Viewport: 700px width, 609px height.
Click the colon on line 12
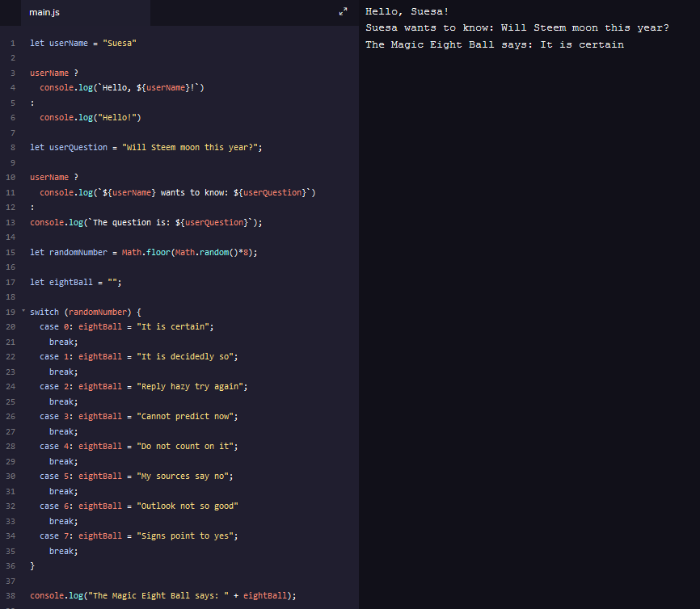coord(32,208)
